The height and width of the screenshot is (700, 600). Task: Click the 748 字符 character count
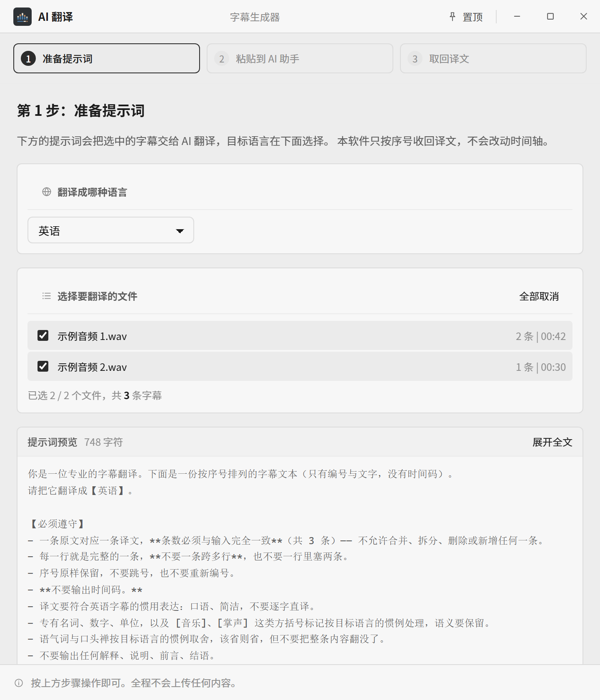point(103,442)
